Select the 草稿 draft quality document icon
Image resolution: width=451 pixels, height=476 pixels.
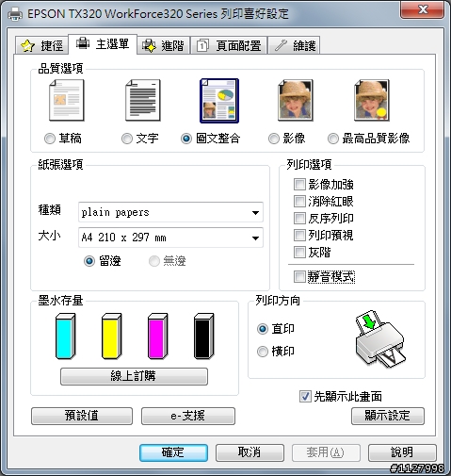click(67, 100)
